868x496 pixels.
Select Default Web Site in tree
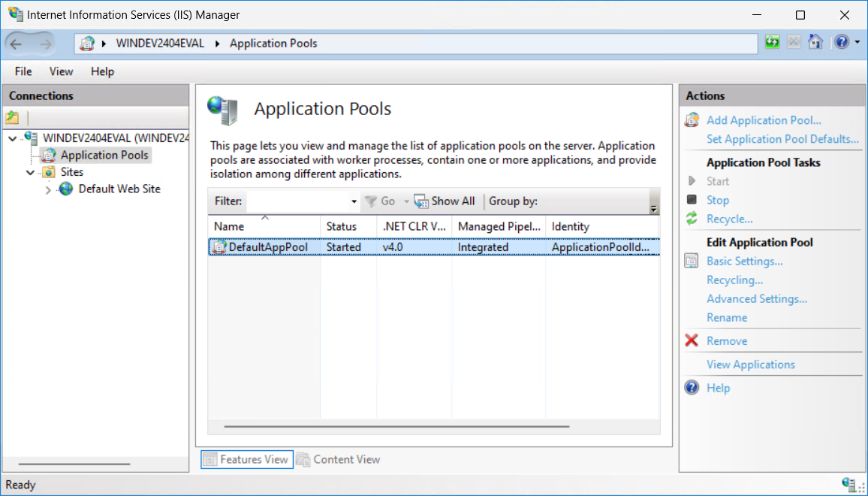(x=119, y=189)
